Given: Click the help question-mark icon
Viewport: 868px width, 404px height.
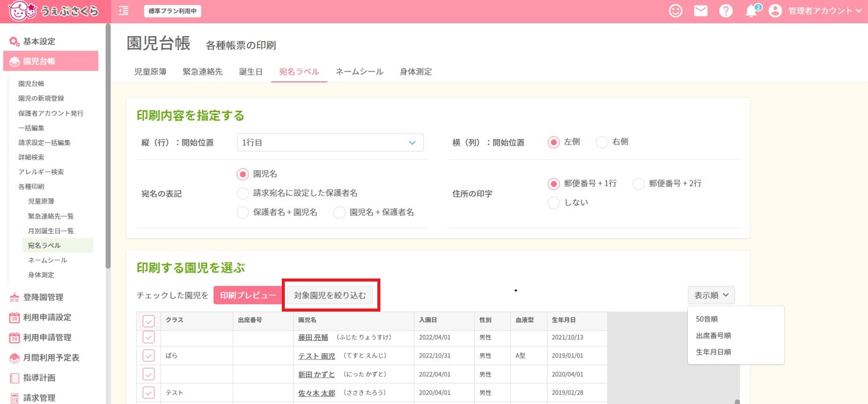Looking at the screenshot, I should click(x=725, y=10).
